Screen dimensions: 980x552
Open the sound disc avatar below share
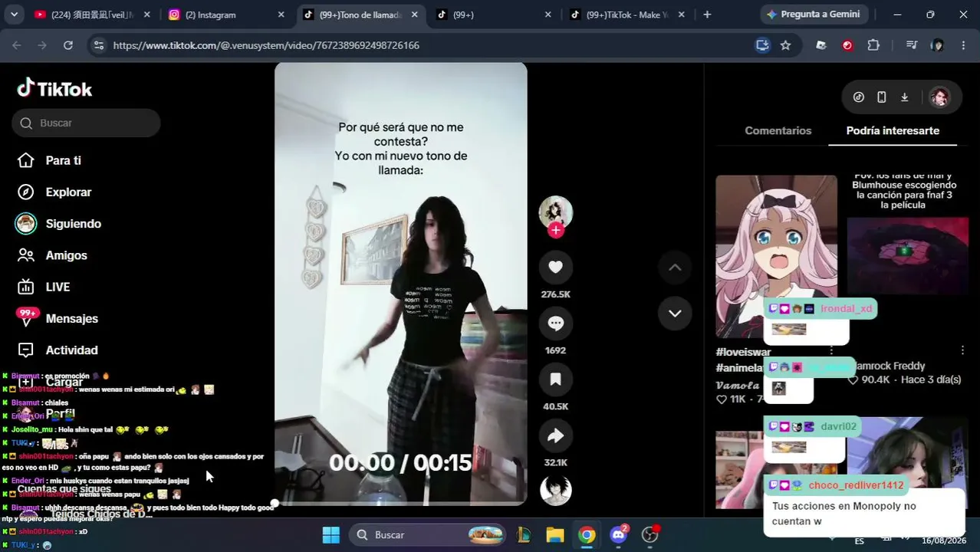(556, 491)
